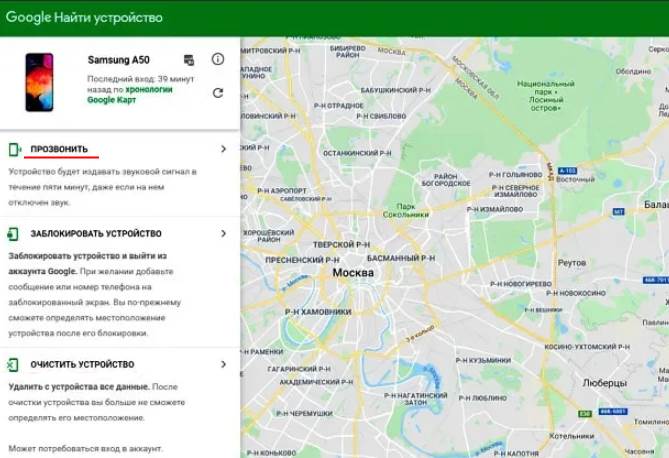Click the device switcher icon next to Samsung A50
The width and height of the screenshot is (669, 458).
(x=189, y=60)
